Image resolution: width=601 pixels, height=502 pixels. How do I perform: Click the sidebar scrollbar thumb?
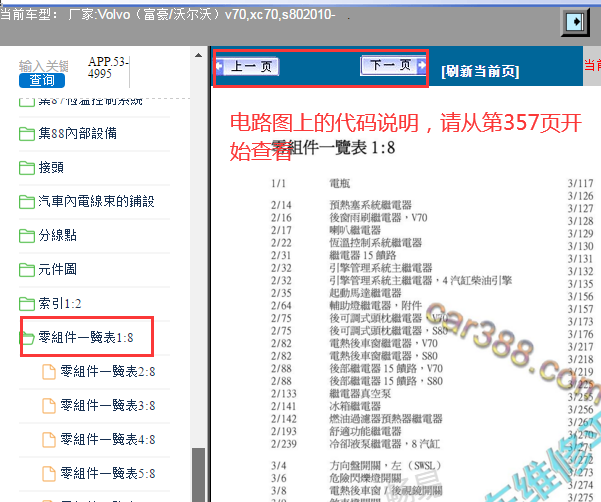(x=198, y=475)
